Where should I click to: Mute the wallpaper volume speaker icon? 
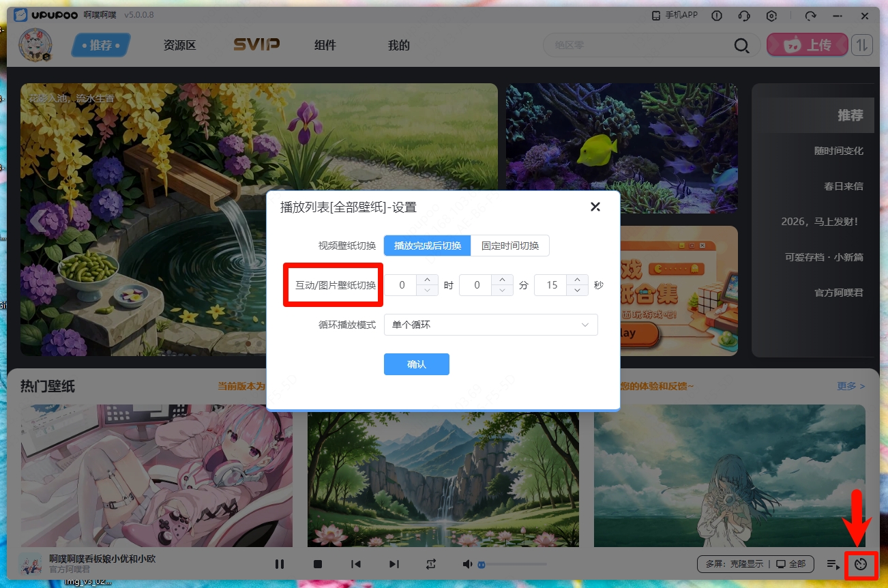(x=467, y=564)
